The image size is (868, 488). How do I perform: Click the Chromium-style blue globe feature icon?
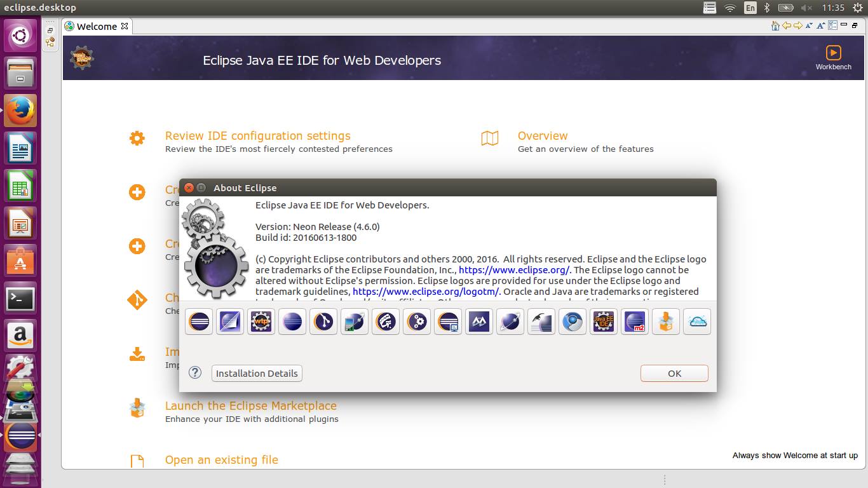tap(573, 322)
